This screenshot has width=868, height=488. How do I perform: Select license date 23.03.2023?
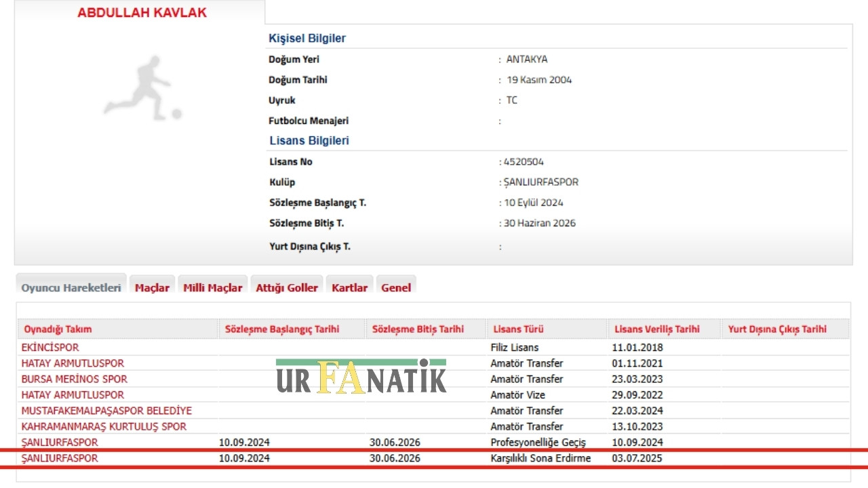tap(637, 379)
